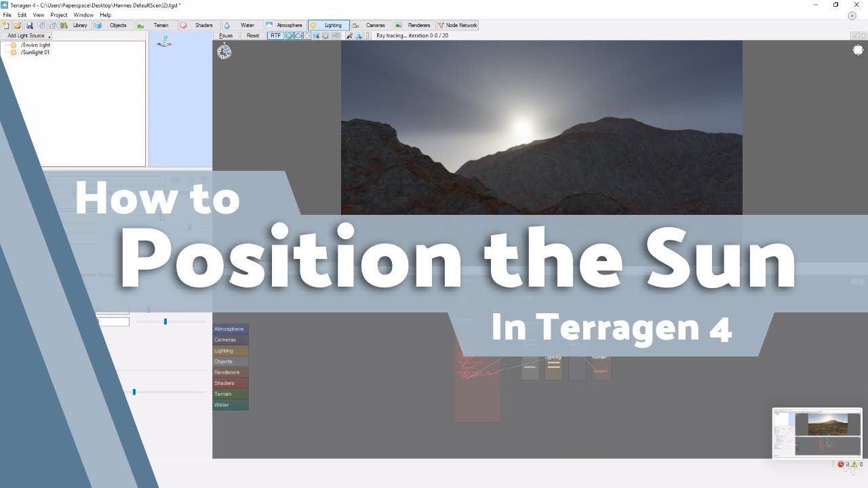Click the slider handle beside the white input field
The height and width of the screenshot is (488, 868).
click(165, 321)
